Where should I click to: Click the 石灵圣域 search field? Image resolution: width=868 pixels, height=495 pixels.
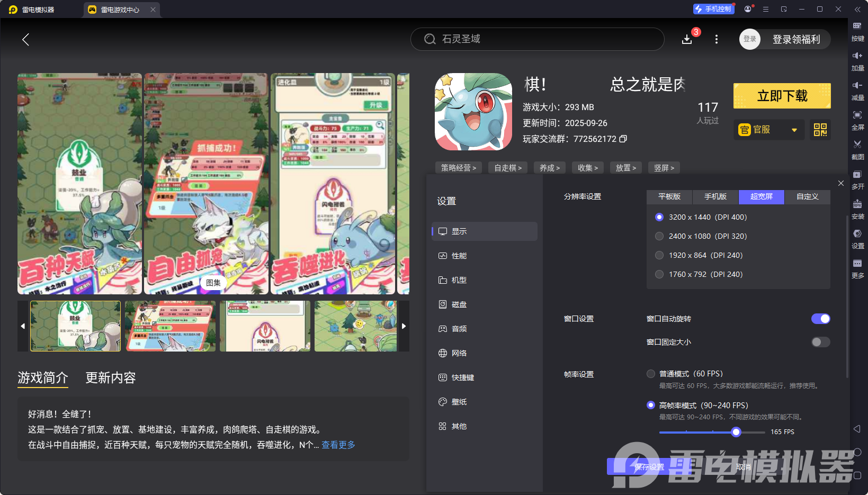[x=538, y=39]
